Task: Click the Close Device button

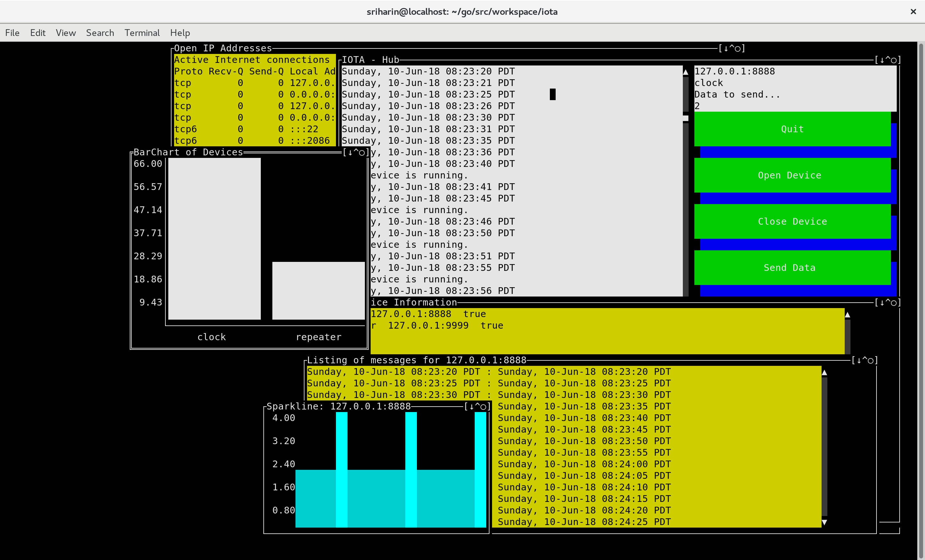Action: tap(792, 221)
